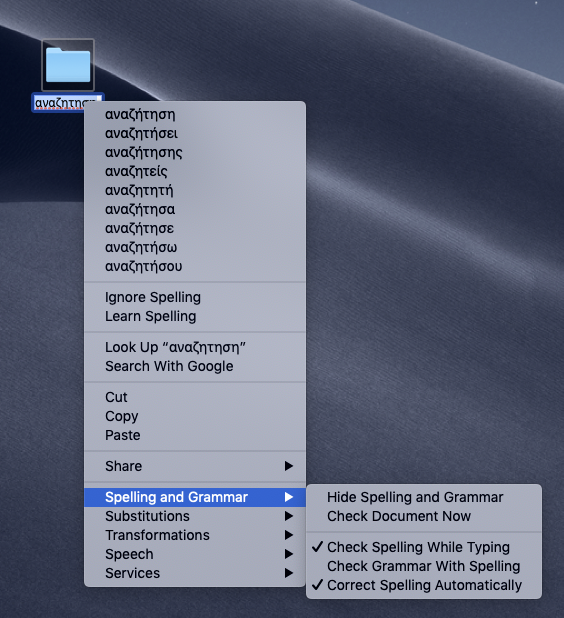Enable Check Grammar With Spelling
The height and width of the screenshot is (618, 564).
[x=424, y=566]
